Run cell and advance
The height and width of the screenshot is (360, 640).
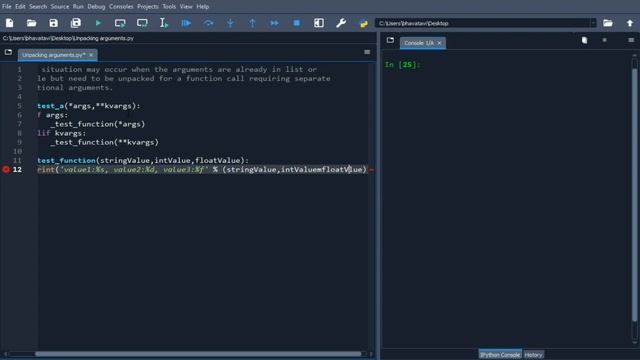pyautogui.click(x=142, y=23)
